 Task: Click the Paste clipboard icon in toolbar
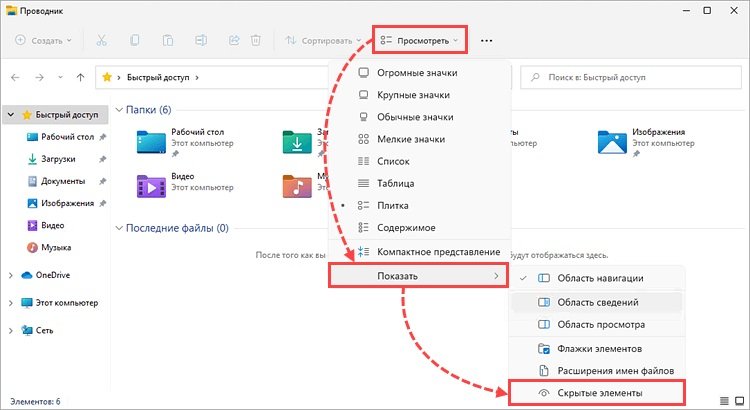(x=168, y=41)
